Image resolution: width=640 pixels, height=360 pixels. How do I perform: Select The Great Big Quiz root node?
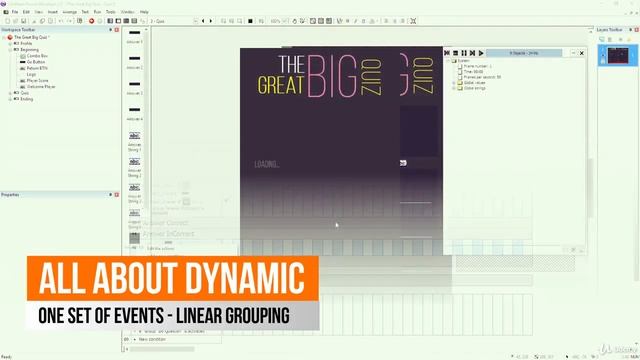[31, 37]
